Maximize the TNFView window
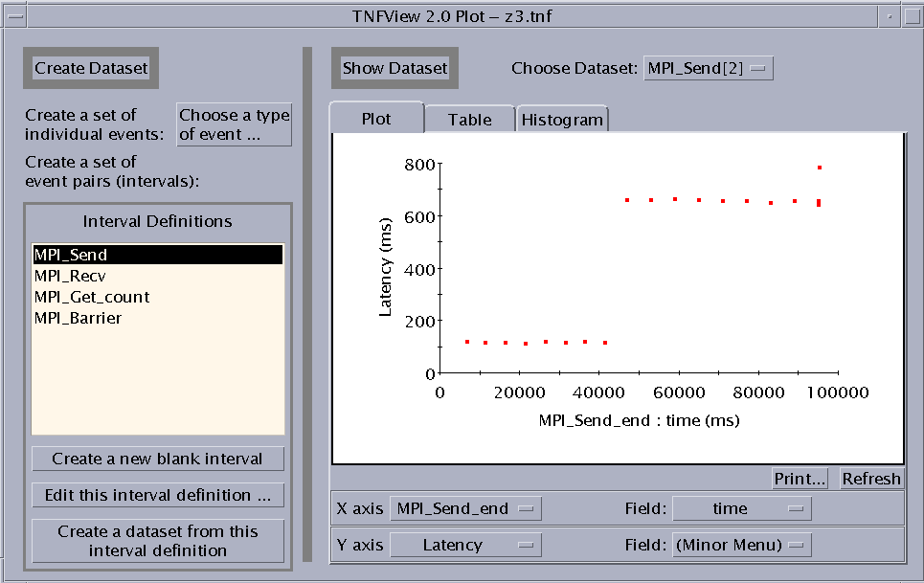The width and height of the screenshot is (924, 583). coord(912,16)
